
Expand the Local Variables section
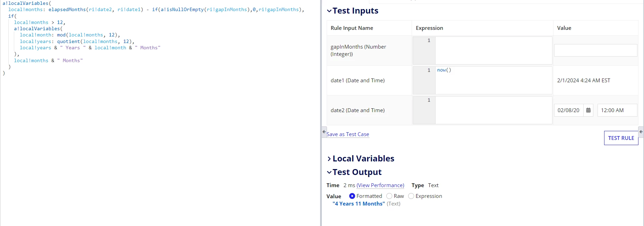coord(329,159)
